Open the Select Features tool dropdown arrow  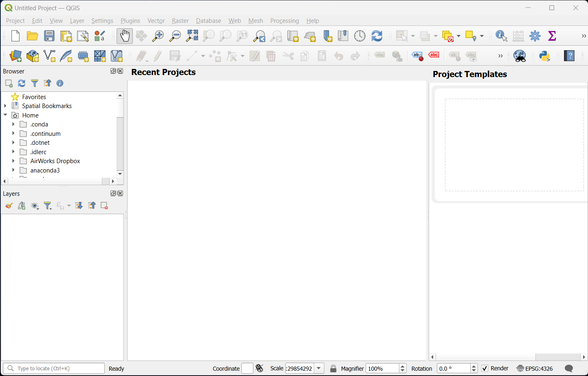pos(413,36)
